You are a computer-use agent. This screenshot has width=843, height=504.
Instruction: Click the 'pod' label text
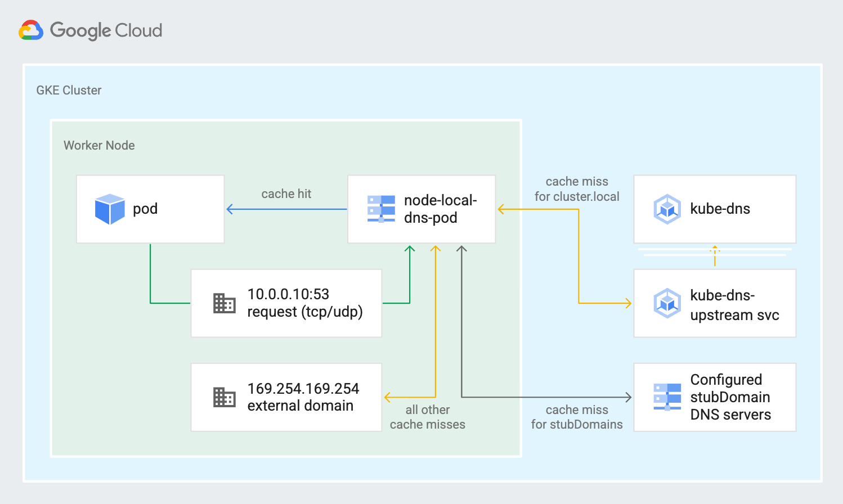[145, 210]
